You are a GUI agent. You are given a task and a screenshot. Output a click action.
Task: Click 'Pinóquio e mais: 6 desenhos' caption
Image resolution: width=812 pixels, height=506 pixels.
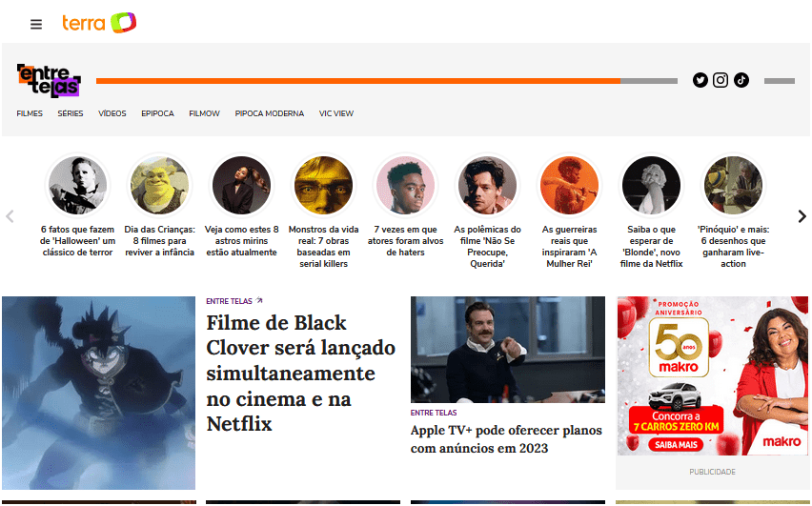tap(733, 247)
